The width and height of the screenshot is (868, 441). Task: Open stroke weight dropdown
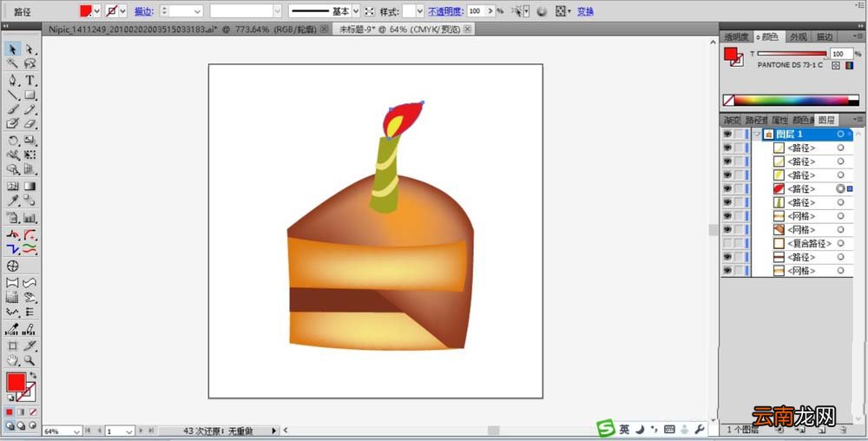[198, 11]
